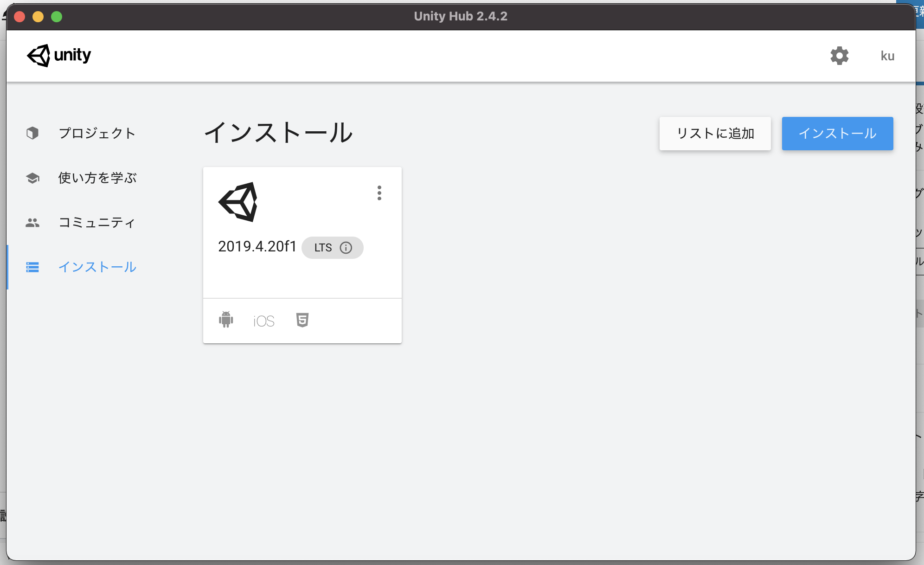Click the blue インストール button
924x565 pixels.
[x=838, y=134]
